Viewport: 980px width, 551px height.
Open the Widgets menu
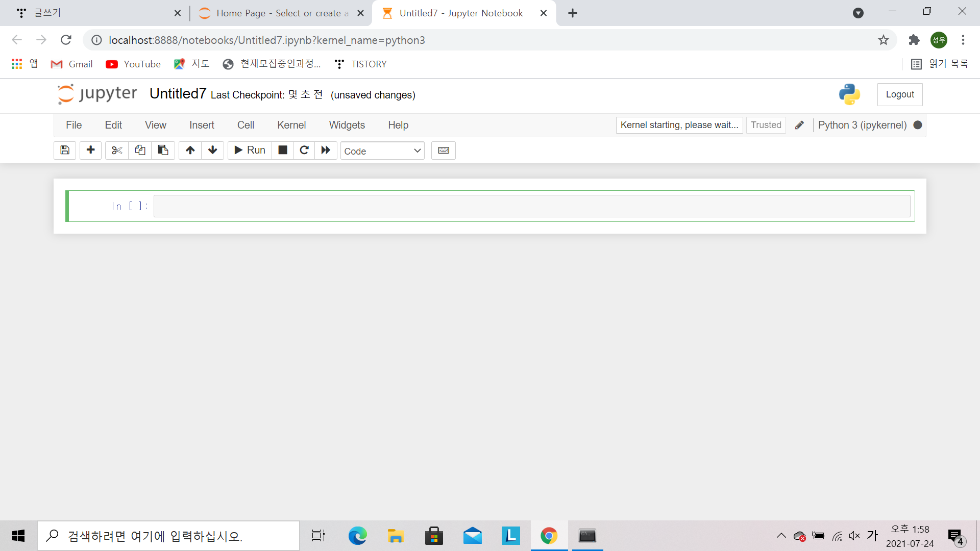coord(347,125)
